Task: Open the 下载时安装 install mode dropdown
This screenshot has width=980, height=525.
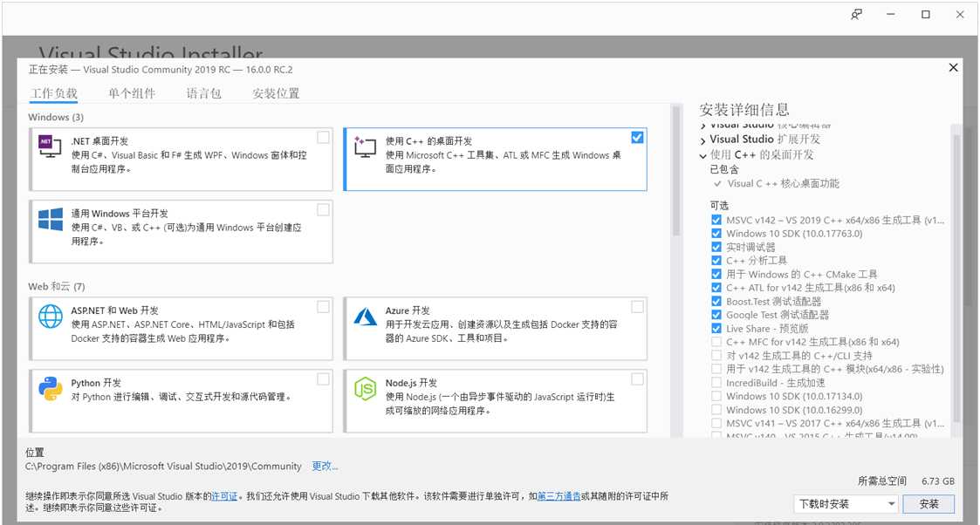Action: coord(846,504)
